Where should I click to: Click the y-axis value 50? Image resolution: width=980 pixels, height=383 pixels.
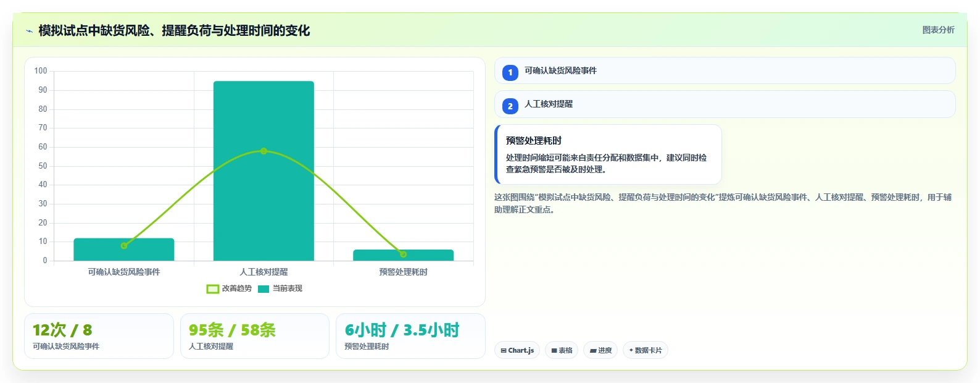point(43,166)
